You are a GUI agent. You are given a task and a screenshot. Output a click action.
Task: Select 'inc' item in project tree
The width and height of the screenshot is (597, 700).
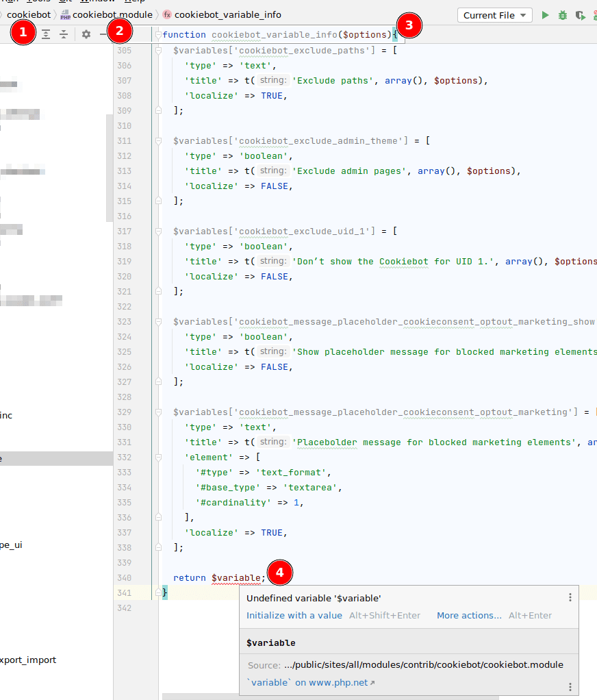click(6, 415)
